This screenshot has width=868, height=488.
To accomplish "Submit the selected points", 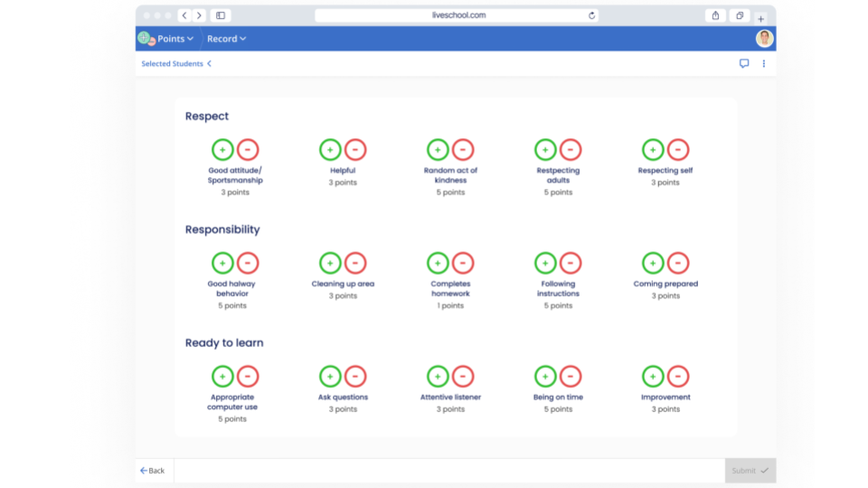I will tap(750, 470).
